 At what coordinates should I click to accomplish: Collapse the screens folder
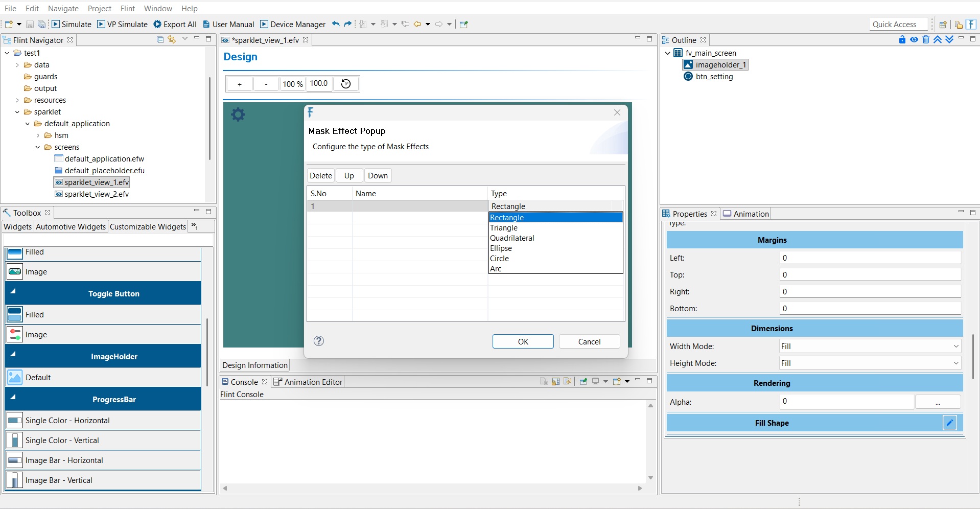point(38,147)
